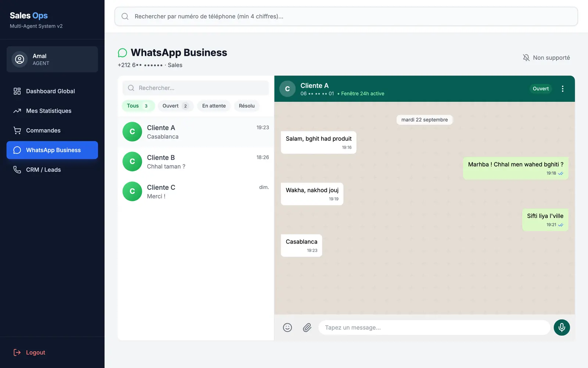Click the mardi 22 septembre date label
Viewport: 588px width, 368px height.
[424, 120]
